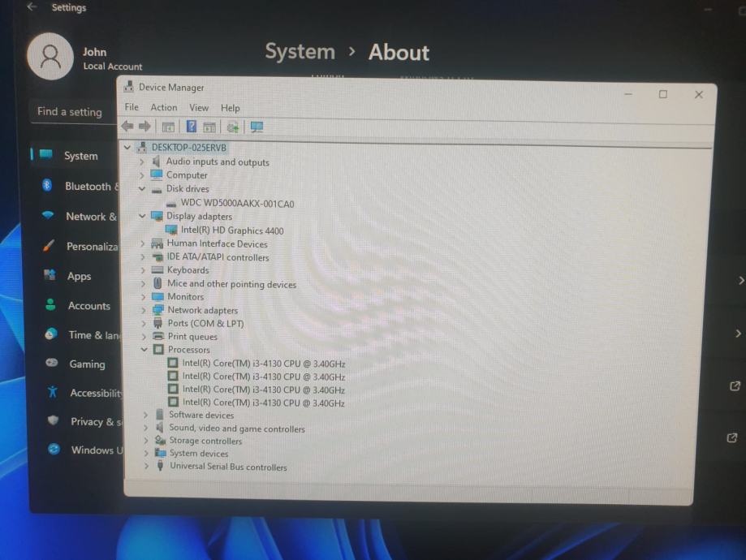Open the Action menu in Device Manager
Image resolution: width=746 pixels, height=560 pixels.
pyautogui.click(x=164, y=107)
